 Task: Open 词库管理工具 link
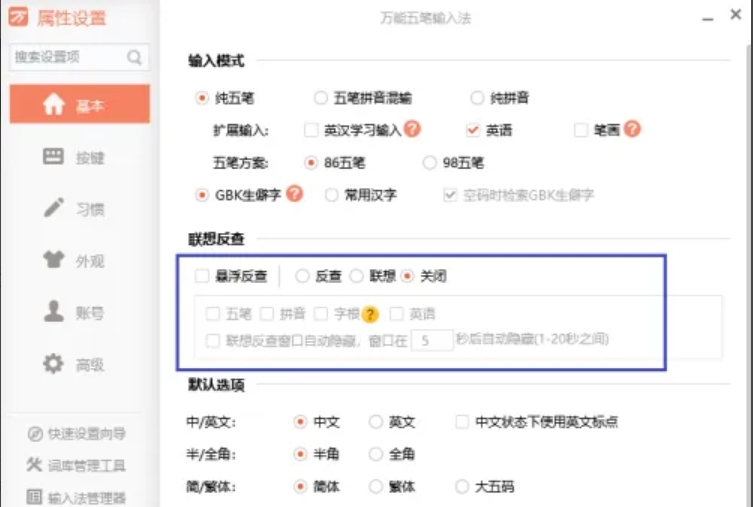(x=77, y=465)
